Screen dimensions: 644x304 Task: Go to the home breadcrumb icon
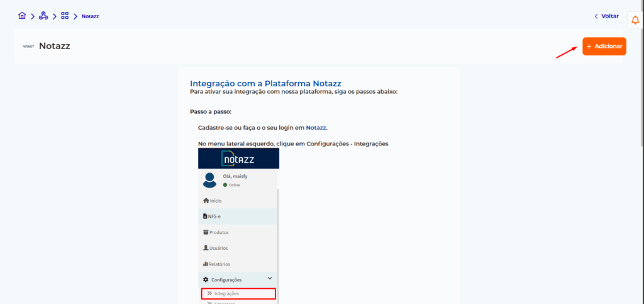click(x=22, y=16)
